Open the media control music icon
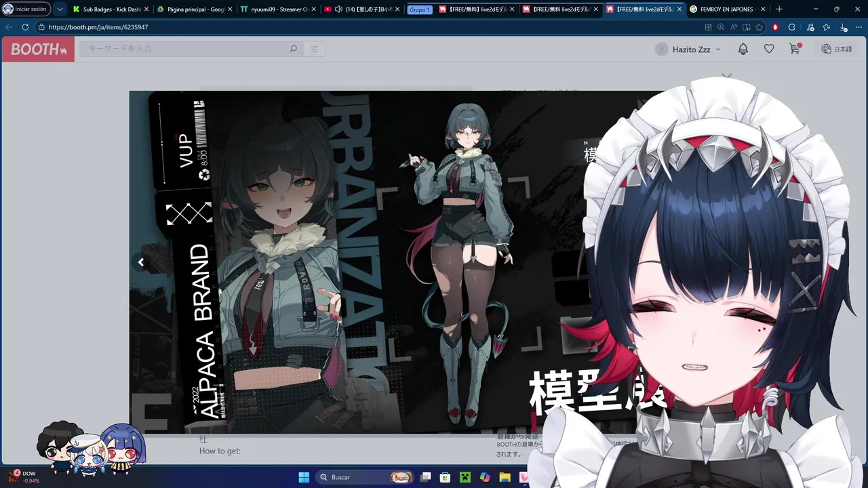 click(810, 27)
